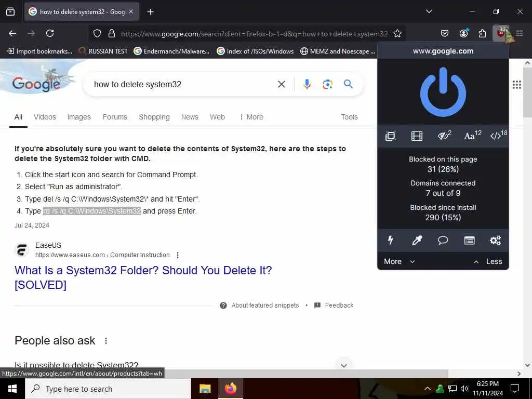The width and height of the screenshot is (532, 399).
Task: Send Feedback on the featured snippet
Action: click(334, 305)
